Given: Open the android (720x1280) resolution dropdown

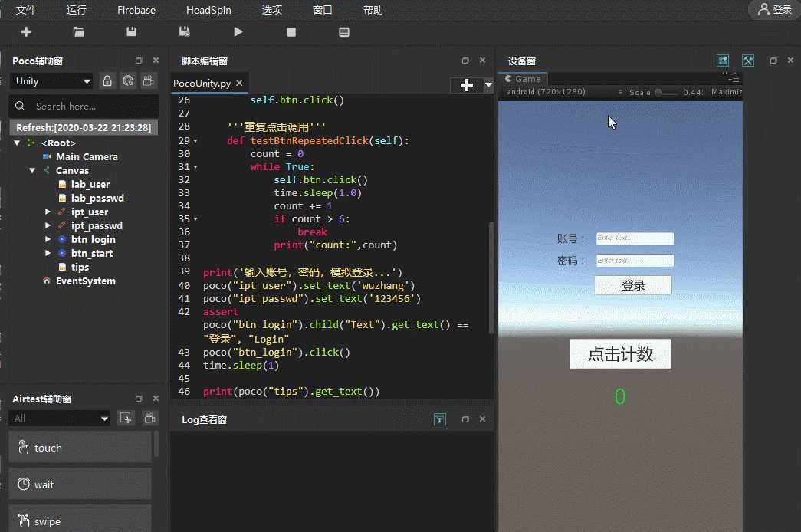Looking at the screenshot, I should (x=564, y=92).
